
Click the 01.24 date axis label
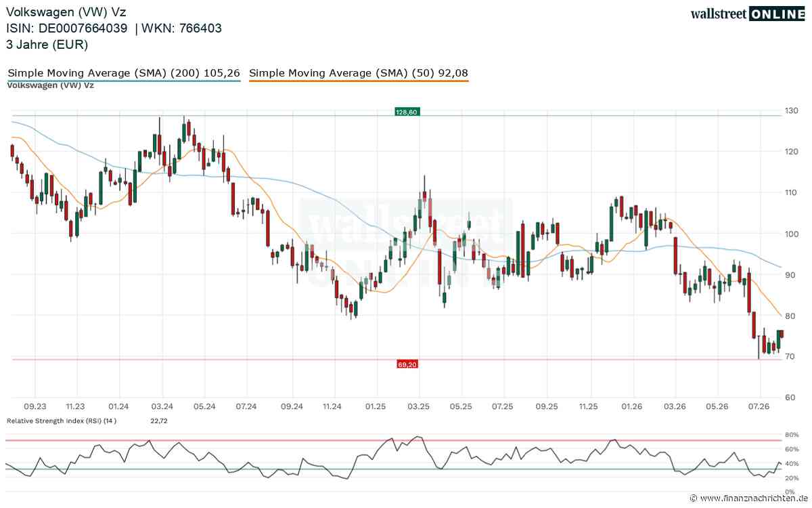pos(118,406)
